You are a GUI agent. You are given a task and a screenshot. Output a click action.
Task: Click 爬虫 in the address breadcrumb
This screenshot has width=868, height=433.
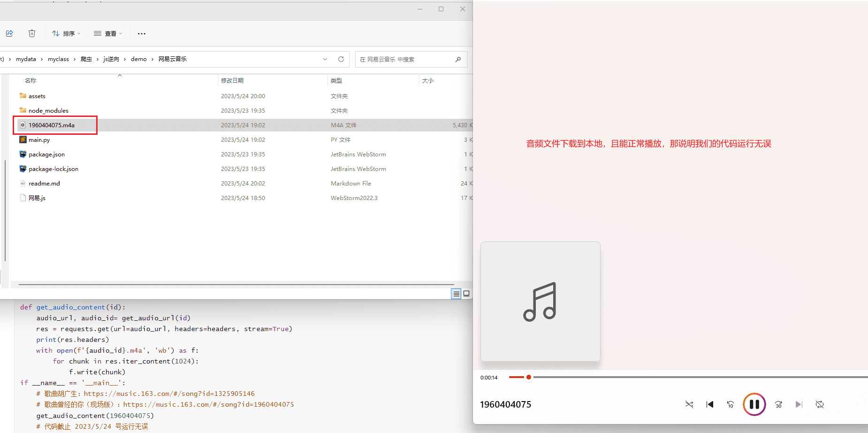click(86, 59)
